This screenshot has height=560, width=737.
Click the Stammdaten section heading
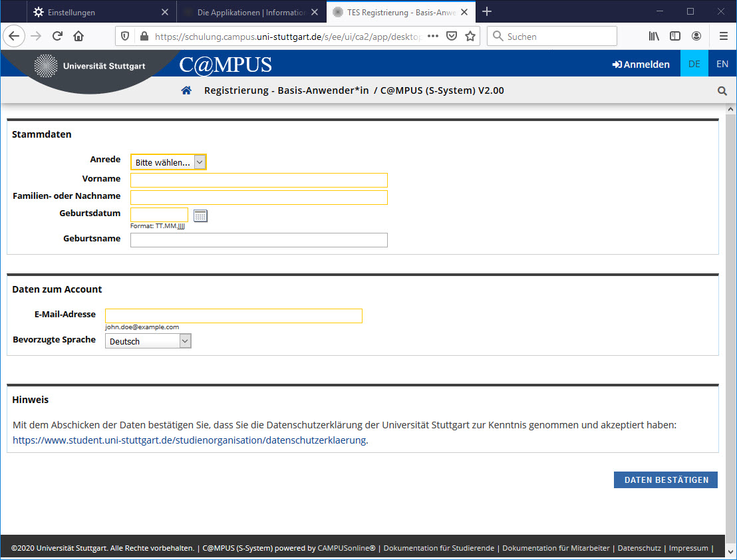pyautogui.click(x=42, y=134)
